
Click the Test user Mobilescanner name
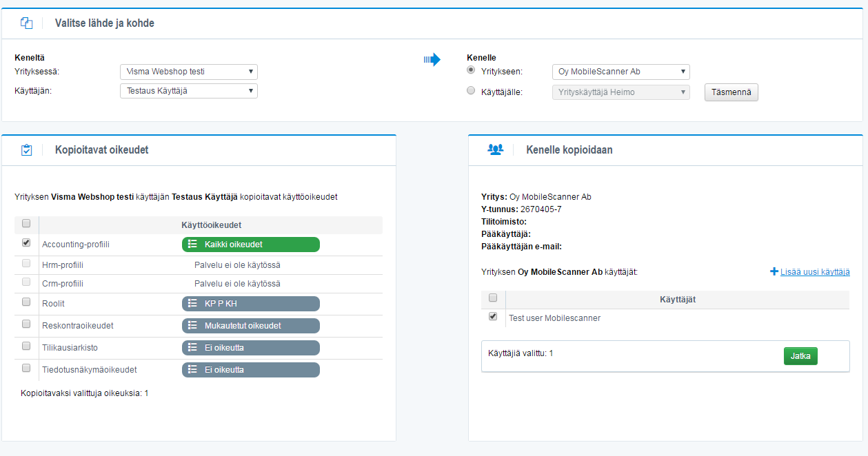coord(554,318)
